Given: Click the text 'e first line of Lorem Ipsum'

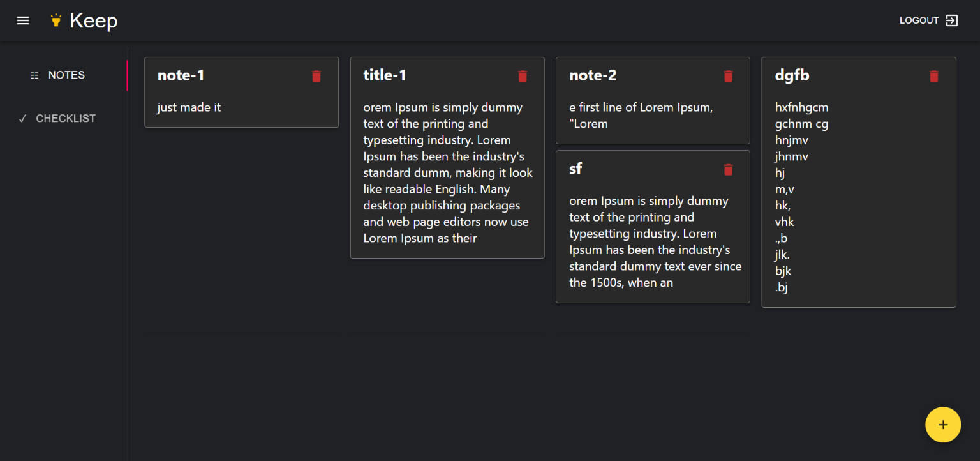Looking at the screenshot, I should pos(640,107).
